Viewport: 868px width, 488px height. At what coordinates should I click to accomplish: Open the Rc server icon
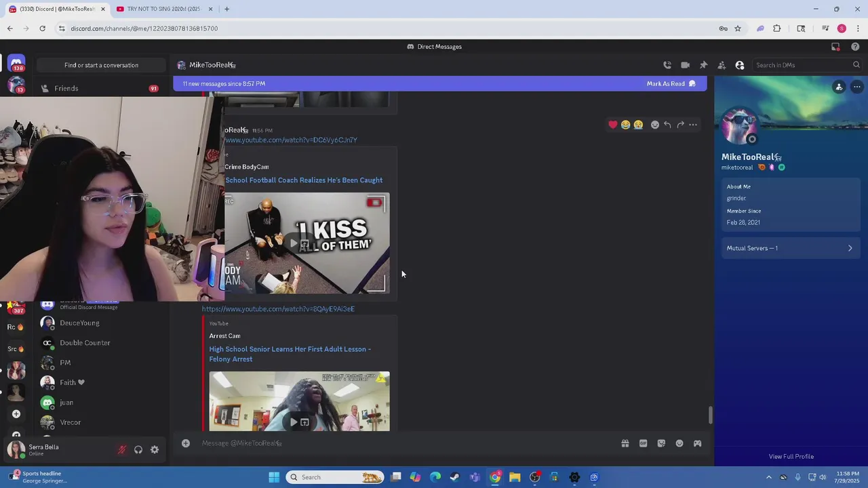pyautogui.click(x=16, y=327)
